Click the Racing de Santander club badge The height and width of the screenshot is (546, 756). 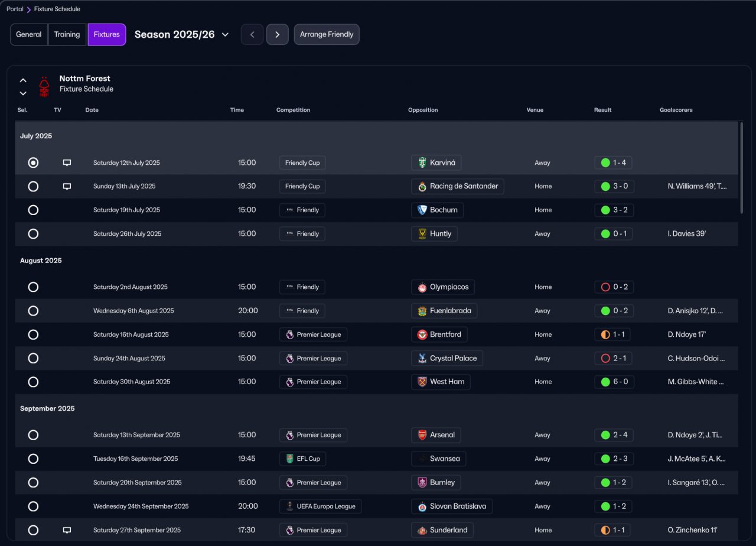click(422, 186)
